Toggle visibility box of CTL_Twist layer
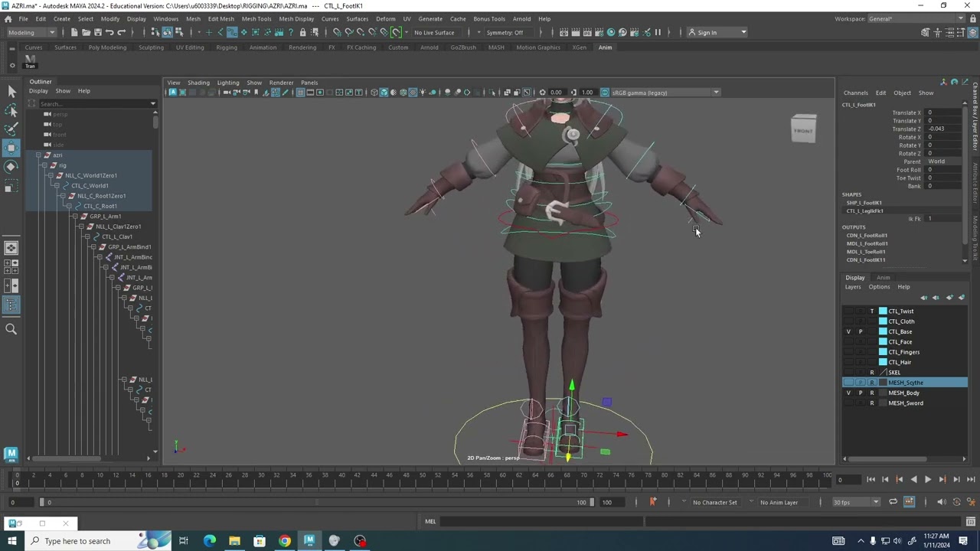980x551 pixels. pos(848,311)
